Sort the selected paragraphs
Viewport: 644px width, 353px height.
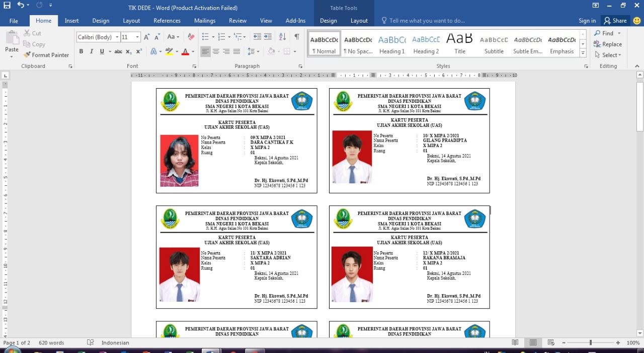[x=282, y=37]
